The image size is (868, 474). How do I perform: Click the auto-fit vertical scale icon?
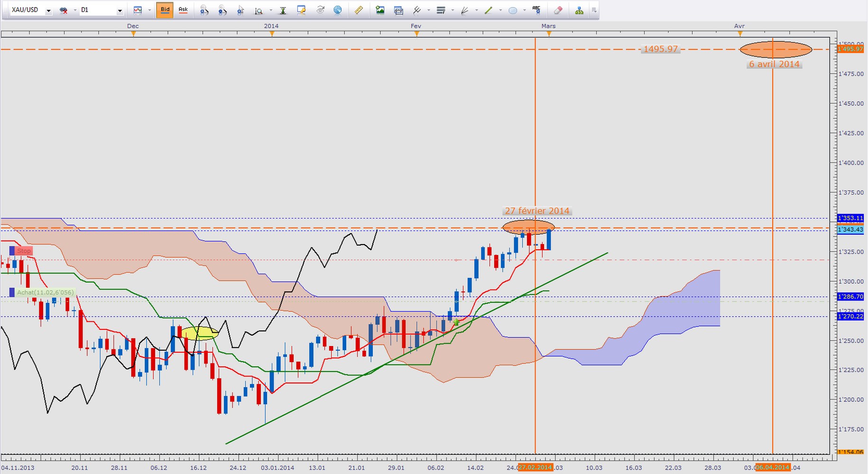[x=283, y=10]
